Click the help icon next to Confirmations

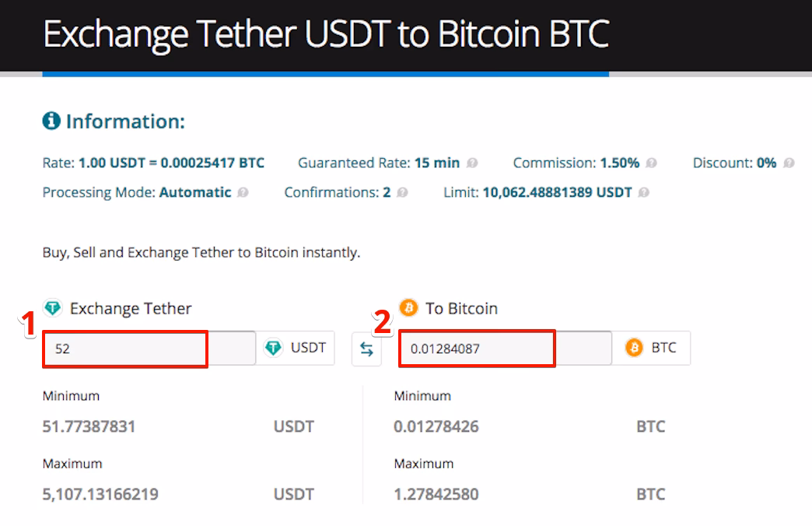tap(402, 192)
